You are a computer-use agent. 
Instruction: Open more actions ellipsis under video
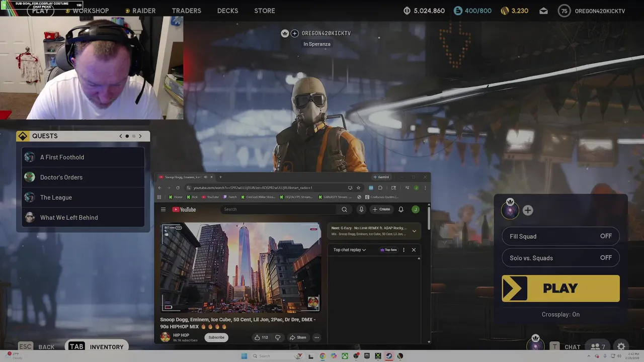pyautogui.click(x=316, y=337)
